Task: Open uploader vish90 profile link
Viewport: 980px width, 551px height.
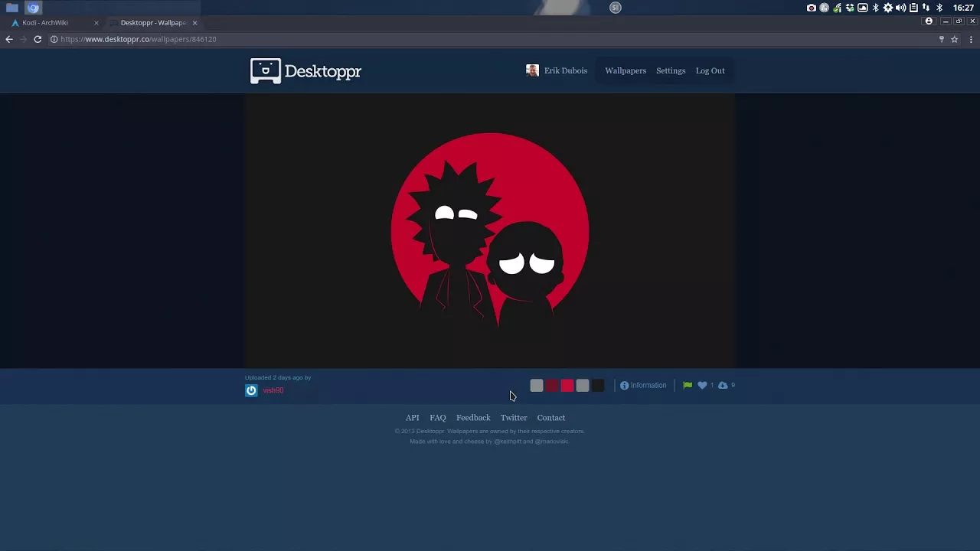Action: coord(273,390)
